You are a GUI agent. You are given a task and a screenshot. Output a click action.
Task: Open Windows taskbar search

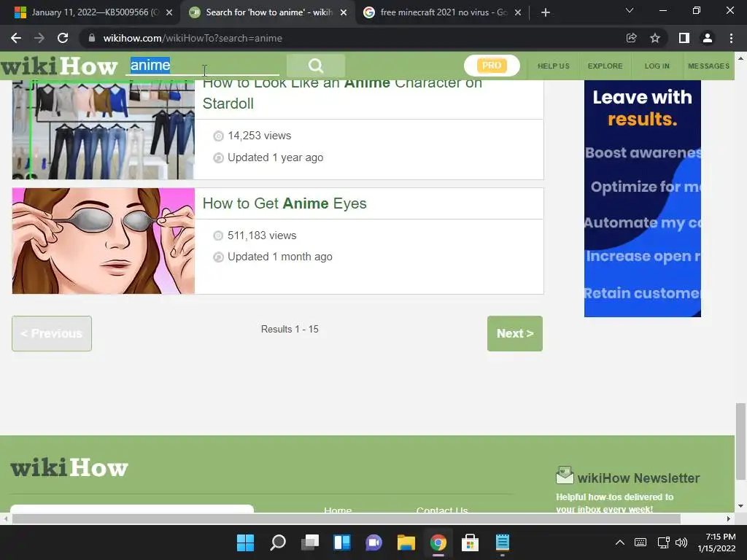pos(278,542)
